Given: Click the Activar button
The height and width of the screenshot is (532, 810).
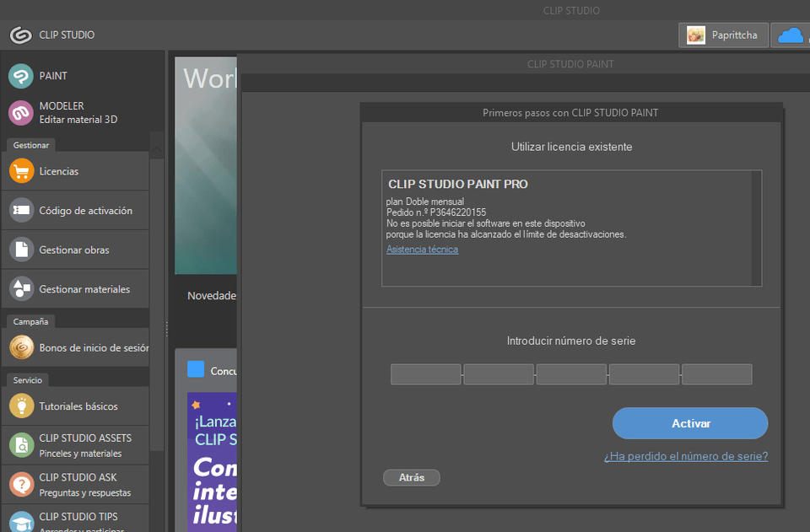Looking at the screenshot, I should [690, 423].
